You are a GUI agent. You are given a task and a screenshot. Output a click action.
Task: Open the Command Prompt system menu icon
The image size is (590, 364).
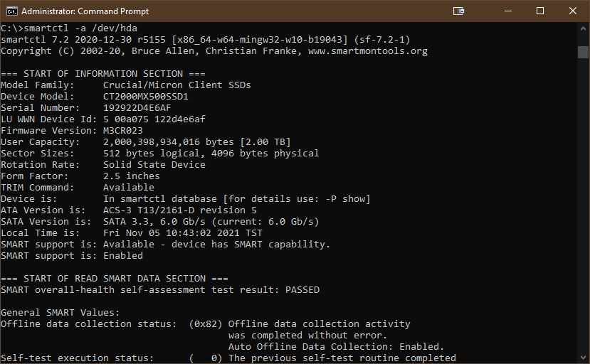point(10,11)
